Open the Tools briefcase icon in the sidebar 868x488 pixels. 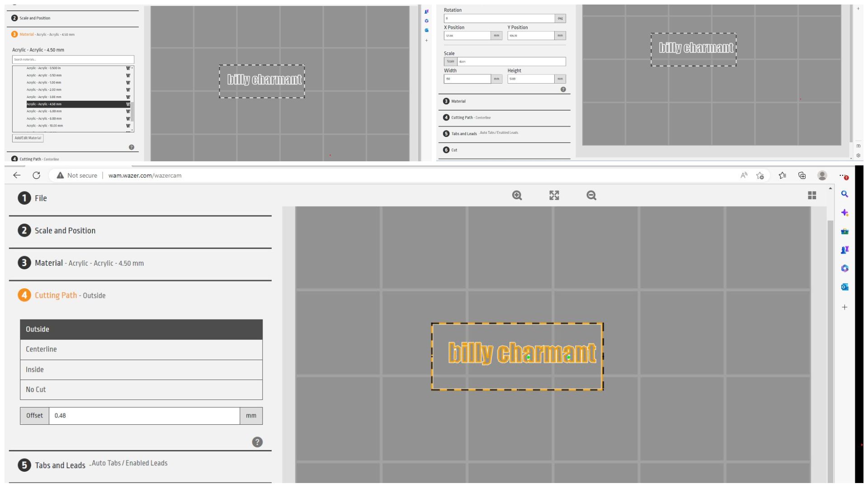pos(844,231)
